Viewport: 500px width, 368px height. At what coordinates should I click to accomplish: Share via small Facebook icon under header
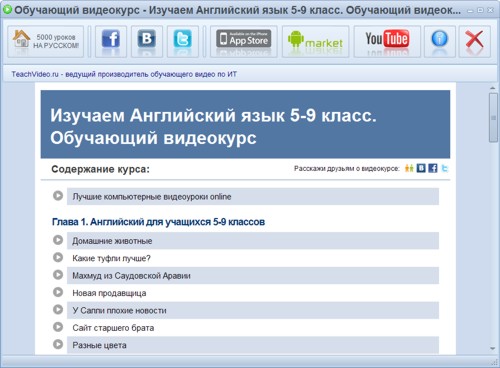pos(433,168)
